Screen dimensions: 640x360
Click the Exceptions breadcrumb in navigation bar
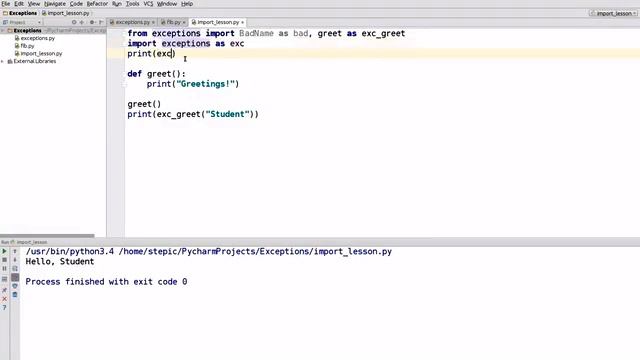click(20, 13)
